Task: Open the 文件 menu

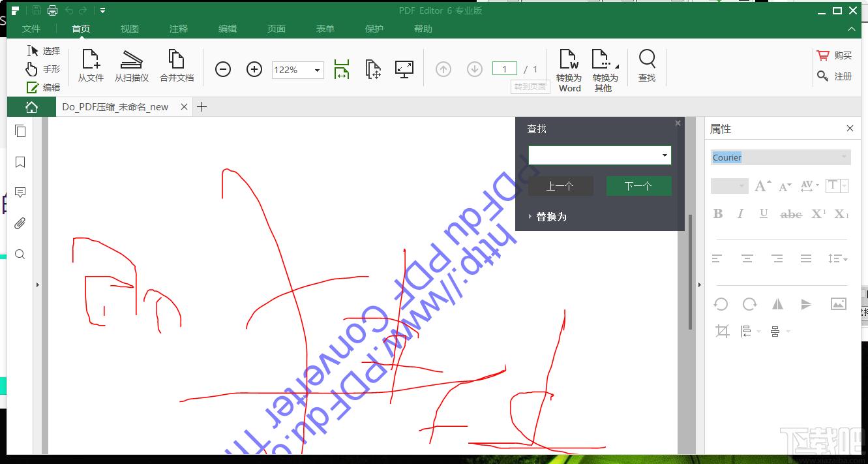Action: pos(31,29)
